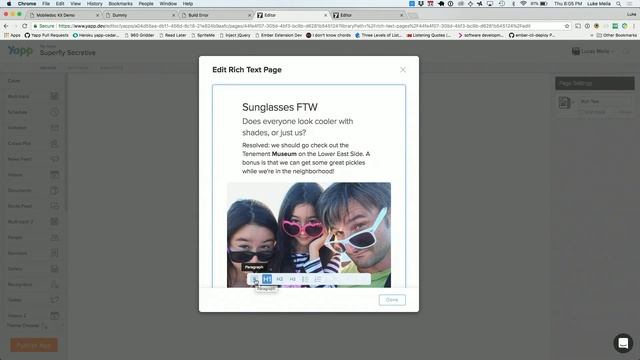This screenshot has height=360, width=640.
Task: Click the rich text page icon in settings
Action: click(564, 102)
